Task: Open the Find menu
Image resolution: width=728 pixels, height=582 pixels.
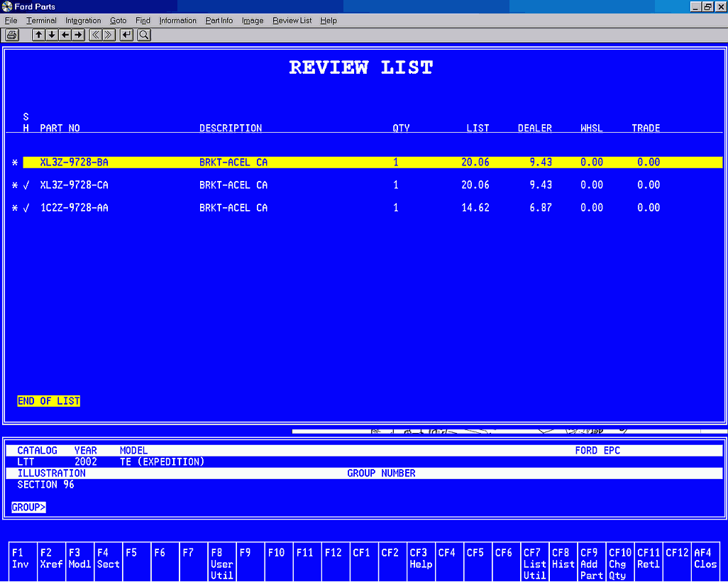Action: coord(143,21)
